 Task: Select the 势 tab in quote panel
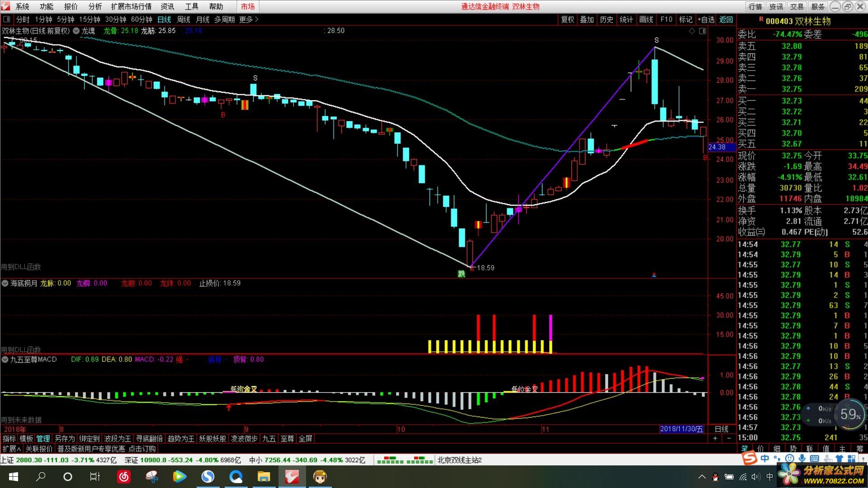click(793, 448)
